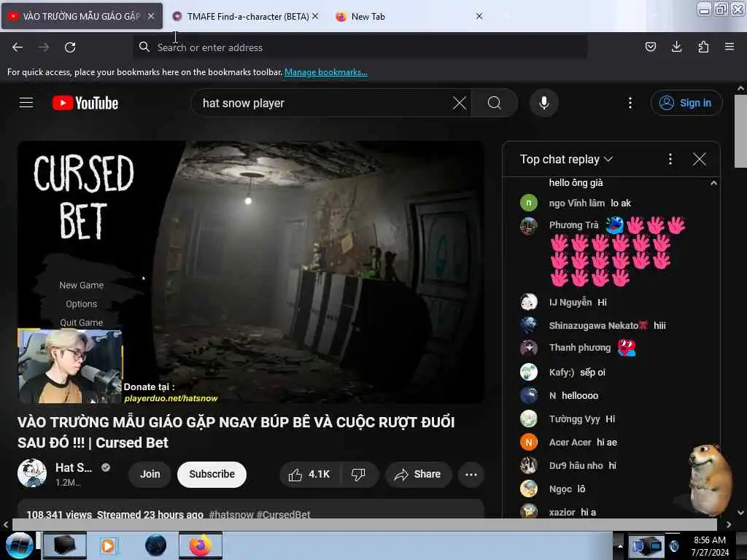Open the YouTube guide hamburger menu

(26, 103)
